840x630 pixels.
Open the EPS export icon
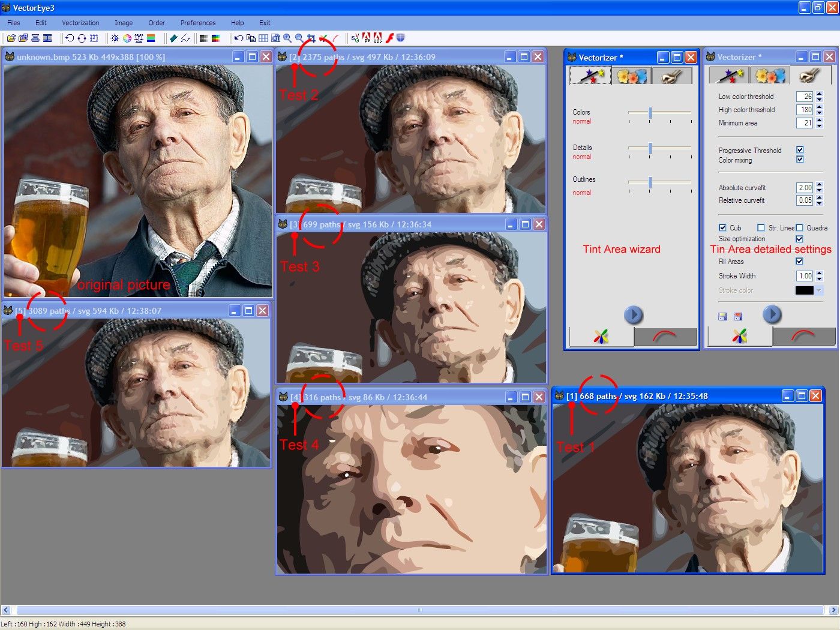(377, 38)
